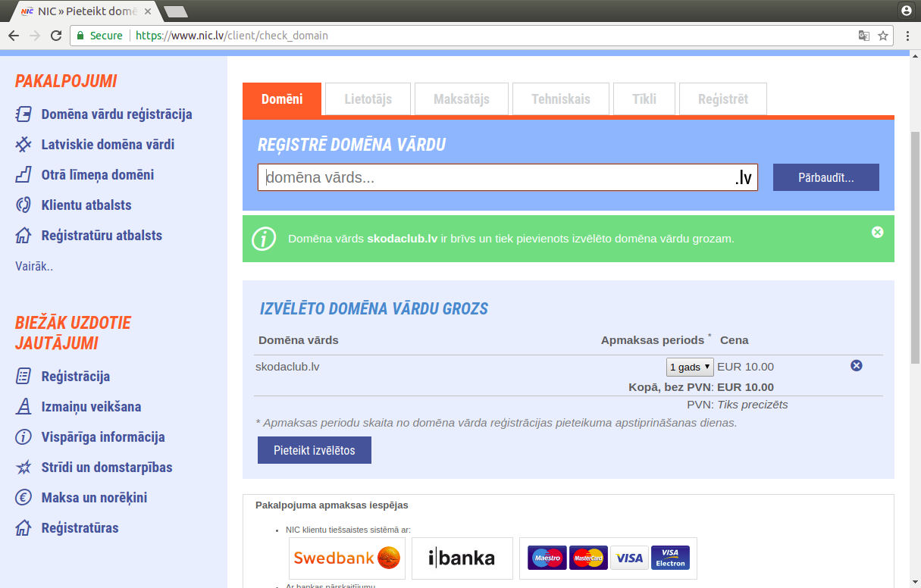Screen dimensions: 921x588
Task: Dismiss the green domain available notification
Action: pyautogui.click(x=878, y=232)
